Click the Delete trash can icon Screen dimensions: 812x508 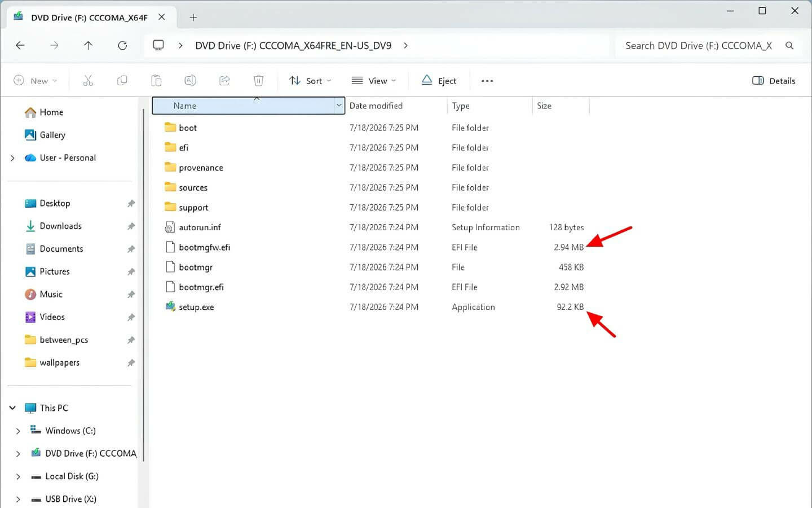click(258, 81)
